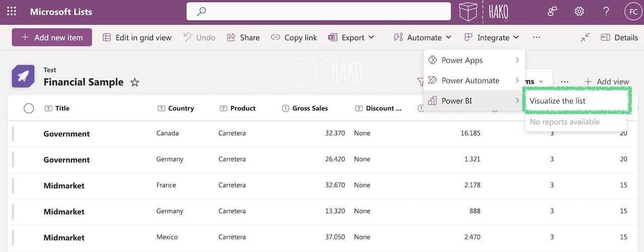Click the 2.470 value cell
644x252 pixels.
coord(472,237)
